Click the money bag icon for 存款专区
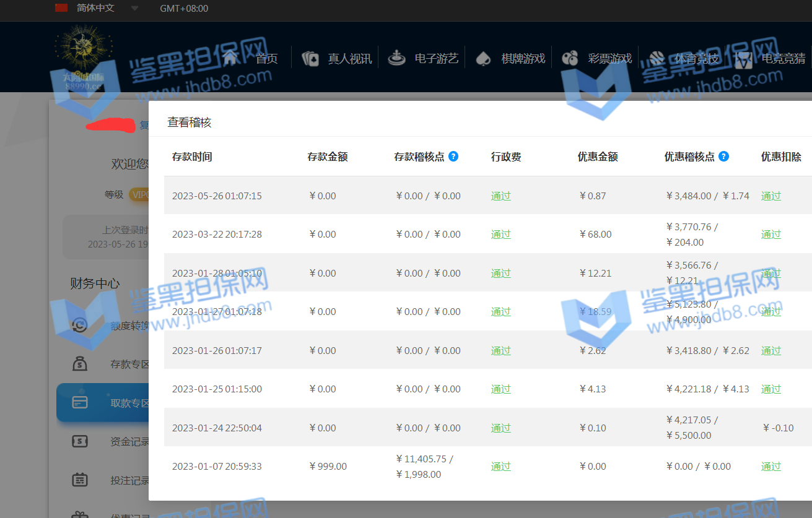This screenshot has width=812, height=518. click(x=80, y=364)
